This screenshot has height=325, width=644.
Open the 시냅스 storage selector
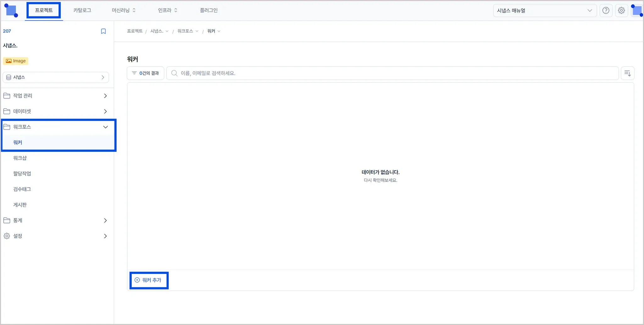coord(56,77)
